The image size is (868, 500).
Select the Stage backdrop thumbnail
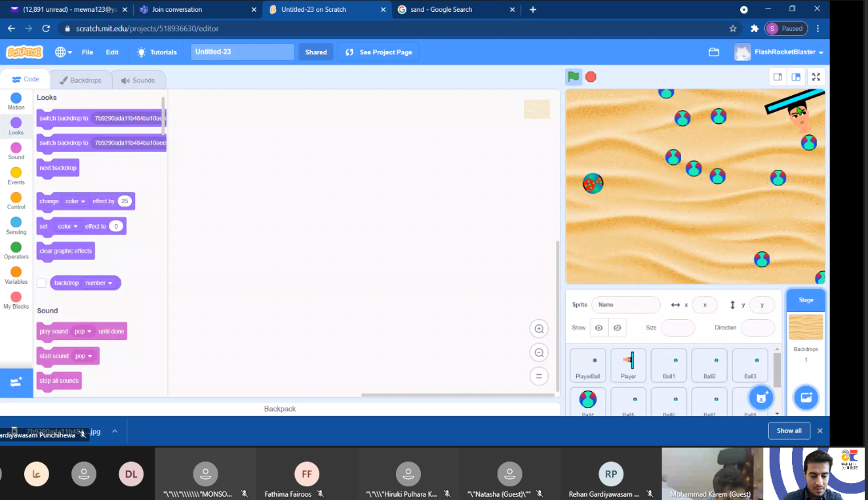point(806,327)
